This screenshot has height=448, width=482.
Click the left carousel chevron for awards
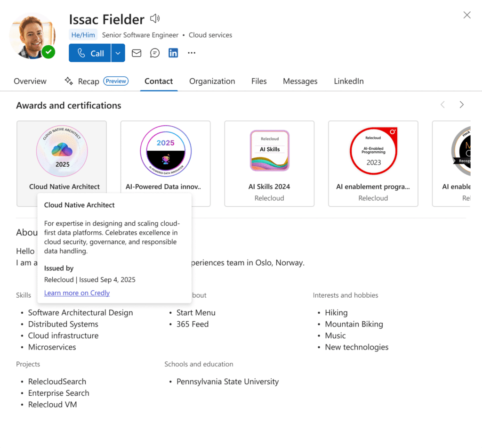pyautogui.click(x=442, y=104)
